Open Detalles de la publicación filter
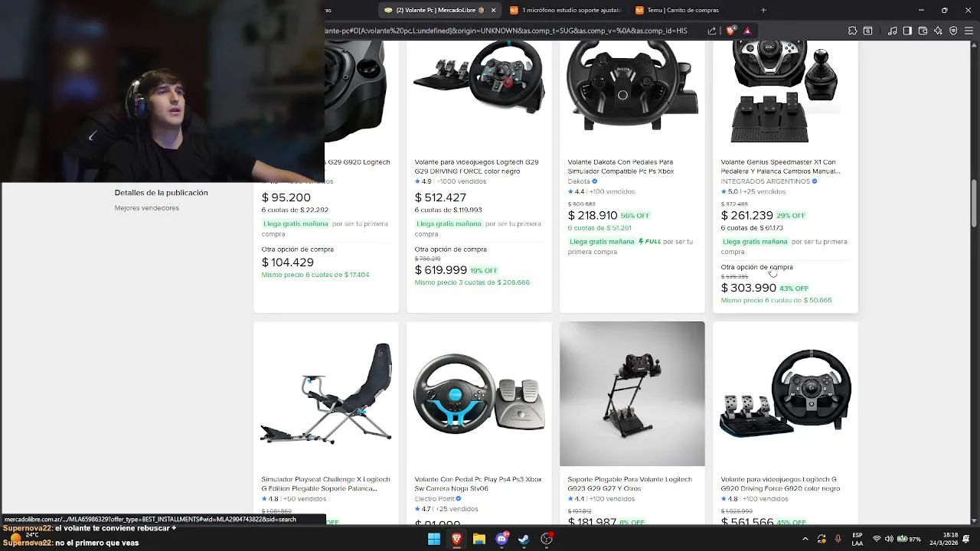980x551 pixels. tap(161, 193)
